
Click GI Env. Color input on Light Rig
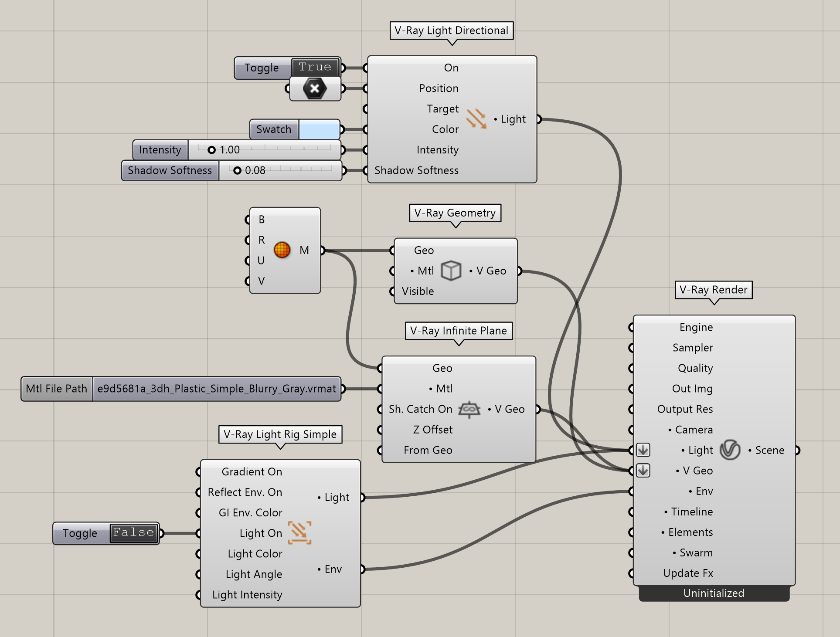pyautogui.click(x=250, y=512)
